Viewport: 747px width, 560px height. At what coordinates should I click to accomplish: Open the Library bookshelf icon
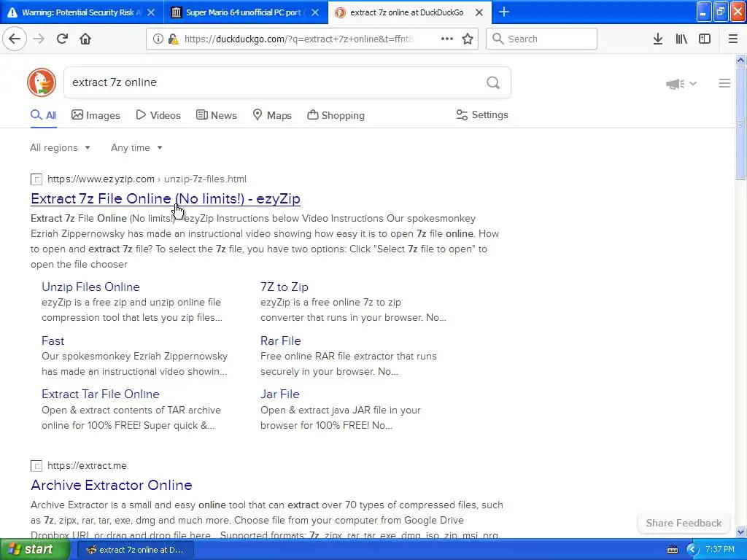[681, 39]
